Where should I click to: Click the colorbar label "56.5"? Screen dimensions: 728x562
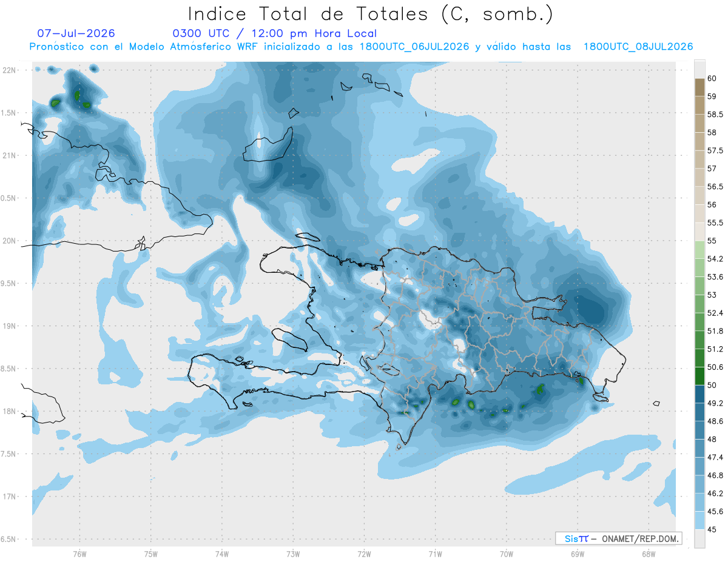715,187
